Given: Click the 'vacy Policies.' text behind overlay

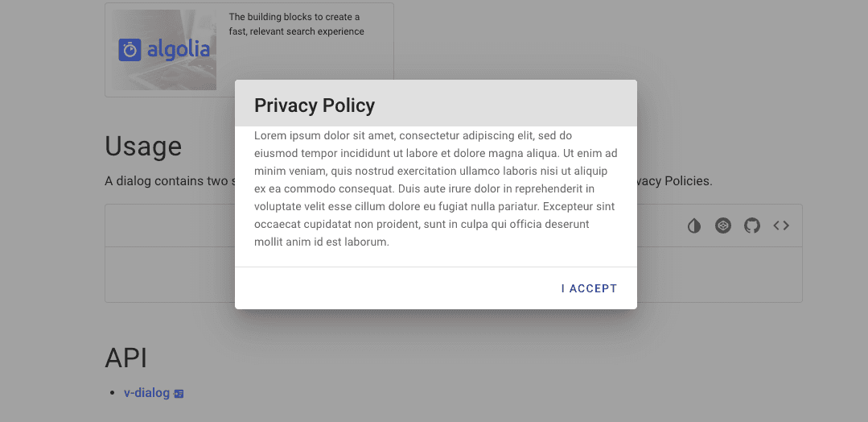Looking at the screenshot, I should 675,181.
